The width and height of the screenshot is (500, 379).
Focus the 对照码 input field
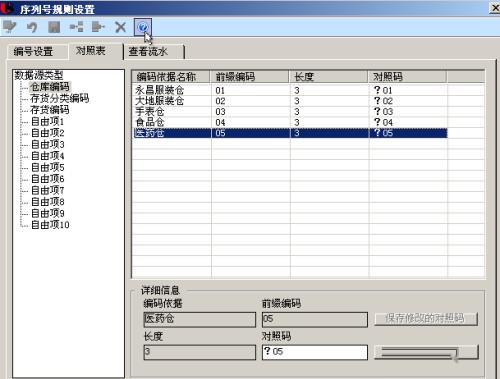(315, 352)
